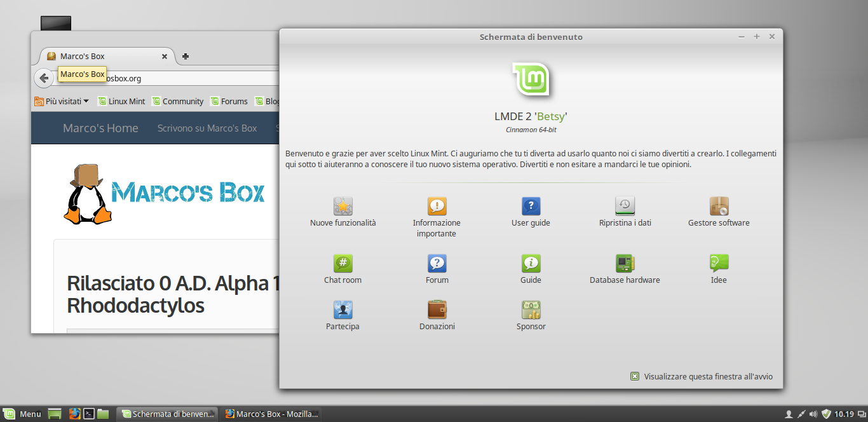The image size is (868, 422).
Task: Open the update manager shield icon
Action: tap(826, 414)
